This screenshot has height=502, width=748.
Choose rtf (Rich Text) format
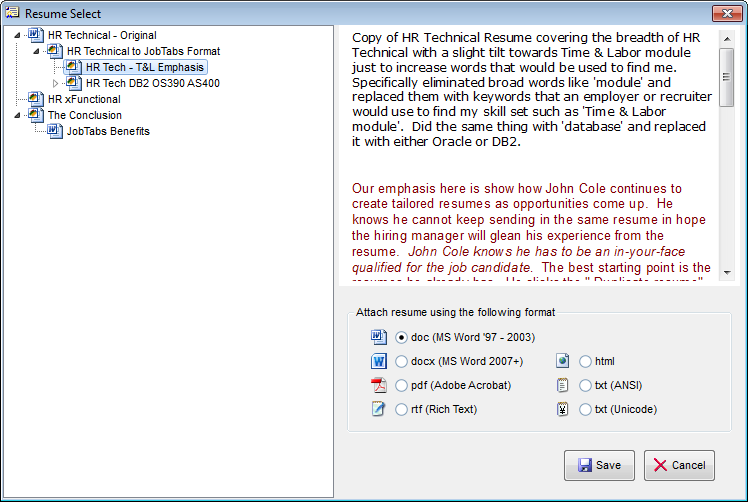pyautogui.click(x=401, y=409)
